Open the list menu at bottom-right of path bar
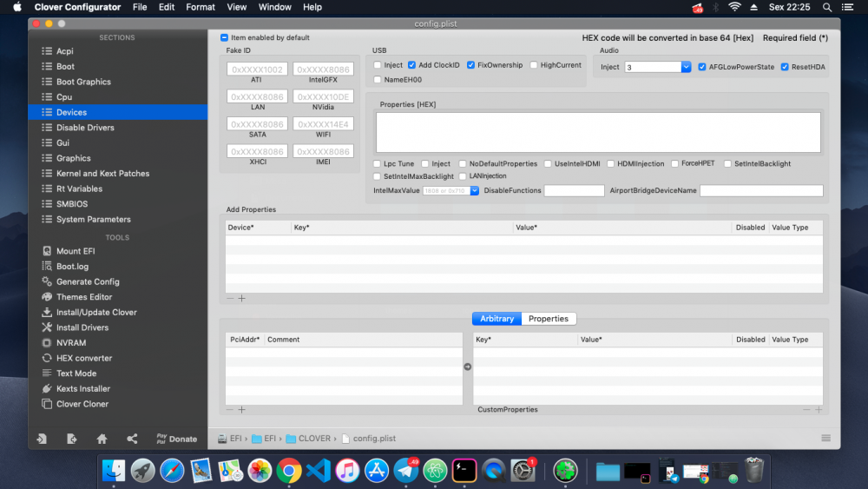This screenshot has width=868, height=489. point(826,438)
